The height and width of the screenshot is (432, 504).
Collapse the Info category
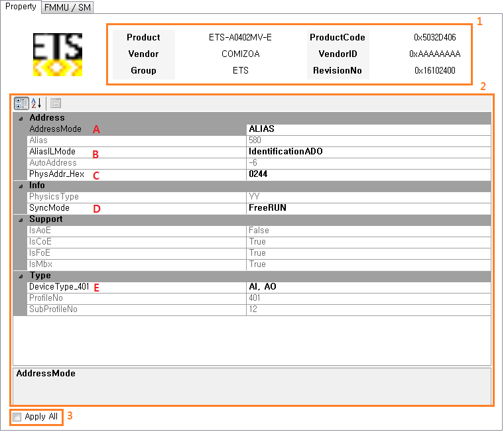click(x=20, y=186)
